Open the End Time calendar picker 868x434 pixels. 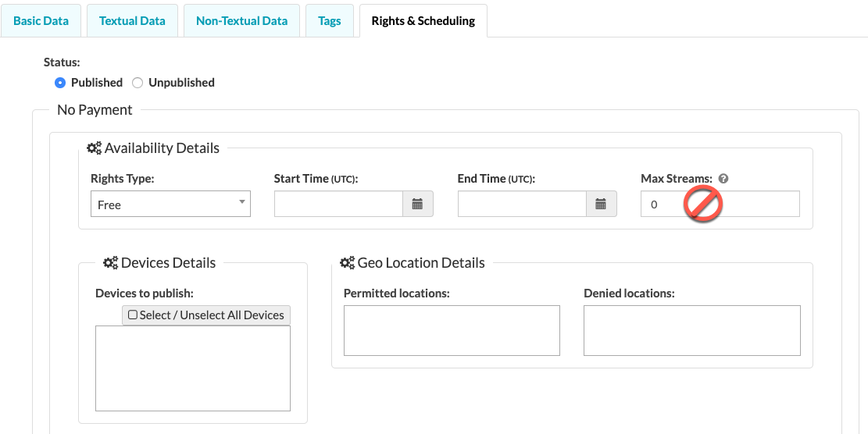tap(601, 204)
